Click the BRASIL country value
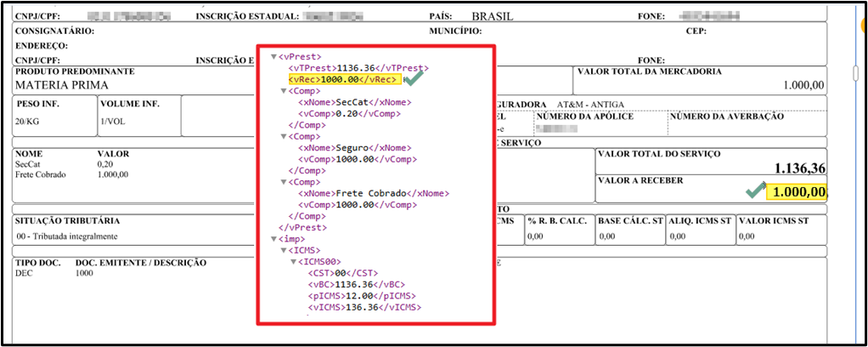 point(493,17)
